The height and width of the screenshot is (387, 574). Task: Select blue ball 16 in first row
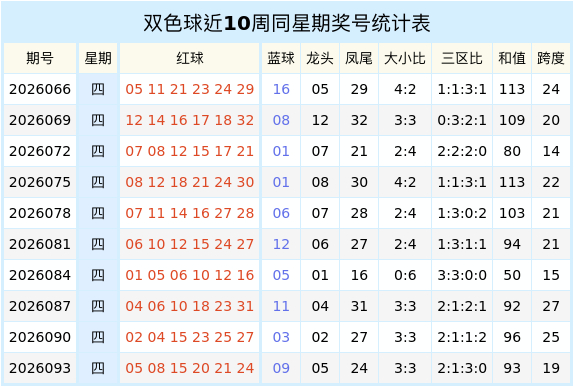(x=281, y=89)
